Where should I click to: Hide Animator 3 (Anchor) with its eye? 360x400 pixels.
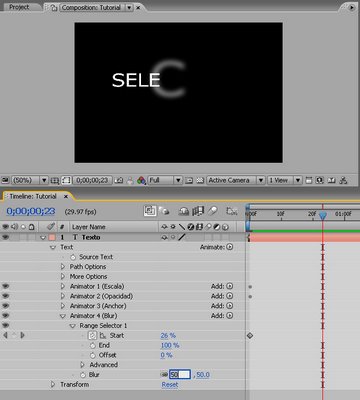point(6,306)
